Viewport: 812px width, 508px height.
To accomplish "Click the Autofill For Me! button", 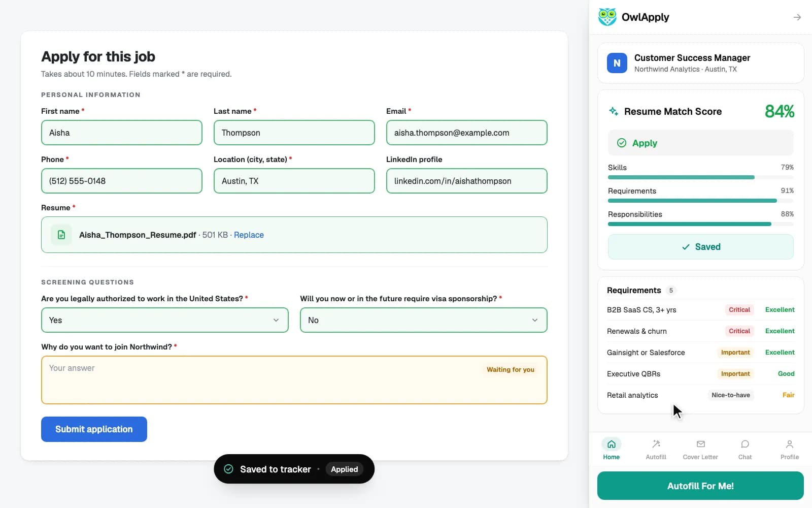I will (700, 486).
